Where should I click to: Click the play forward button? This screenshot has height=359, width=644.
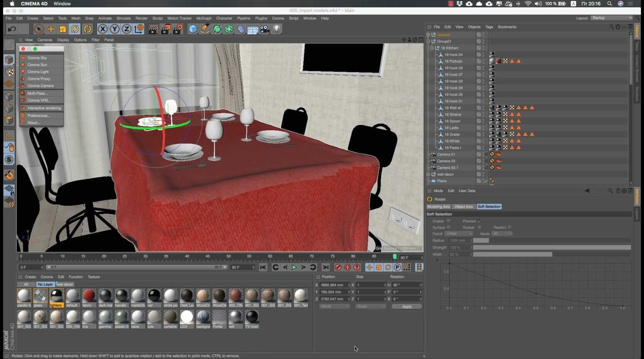coord(294,267)
